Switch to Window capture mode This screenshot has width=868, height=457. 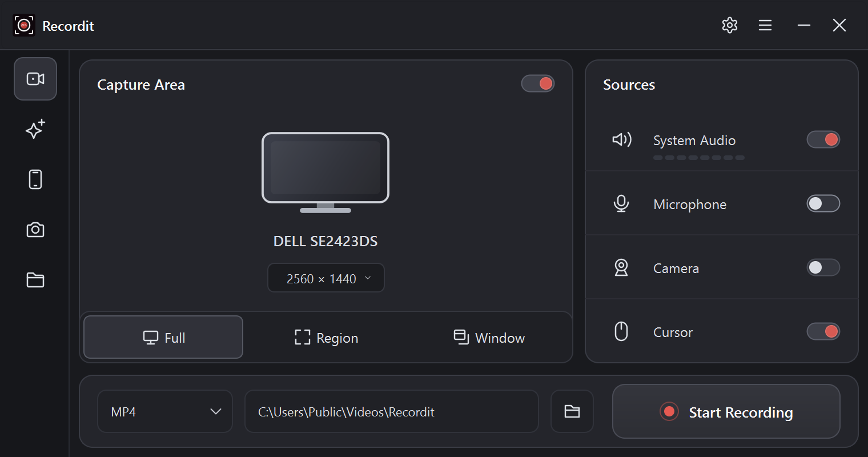pyautogui.click(x=489, y=338)
